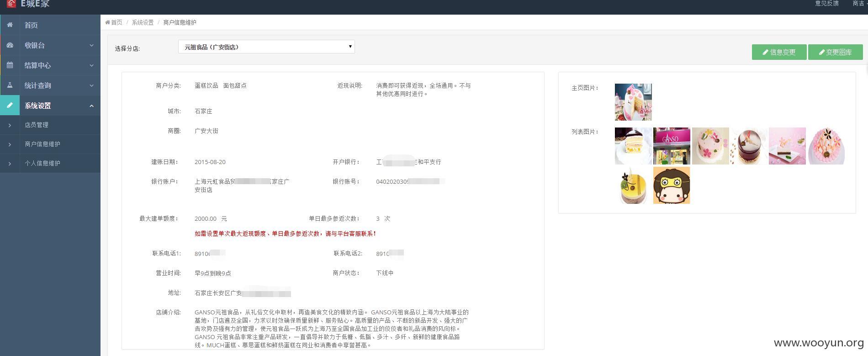868x356 pixels.
Task: Click the home icon in the sidebar
Action: coord(10,25)
